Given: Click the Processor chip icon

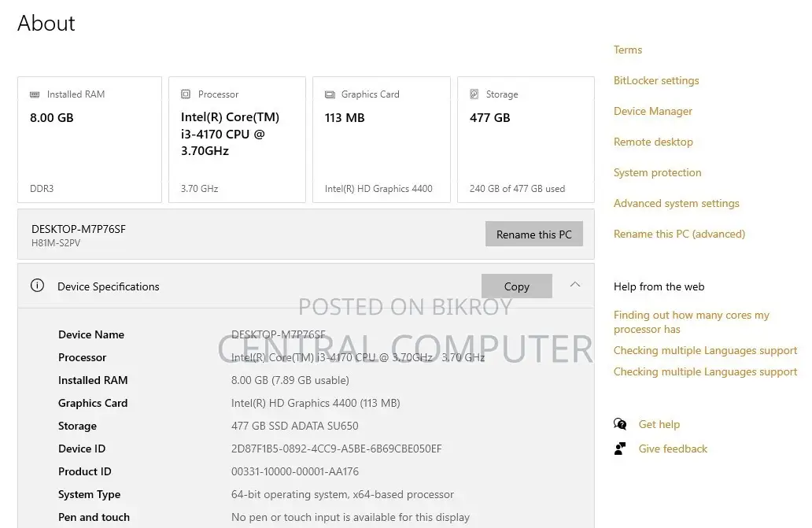Looking at the screenshot, I should pyautogui.click(x=186, y=94).
